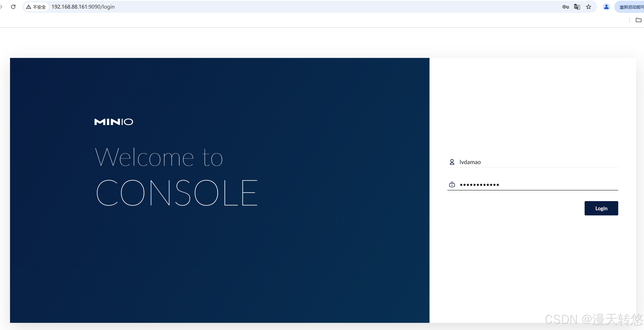Click the forward navigation arrow

(x=1, y=7)
